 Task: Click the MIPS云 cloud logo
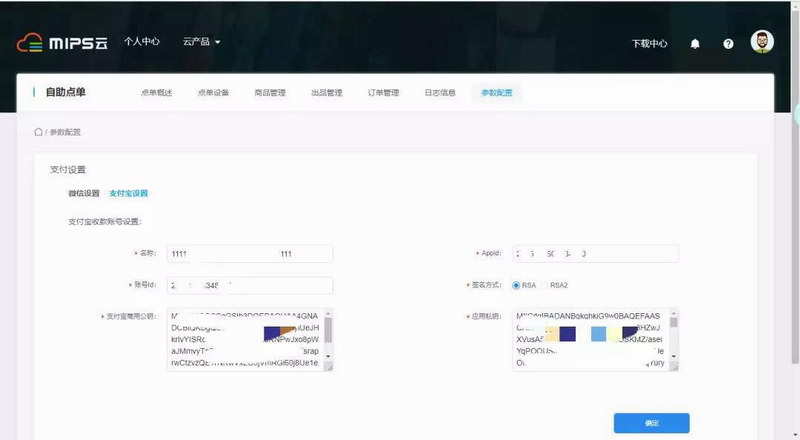(62, 43)
